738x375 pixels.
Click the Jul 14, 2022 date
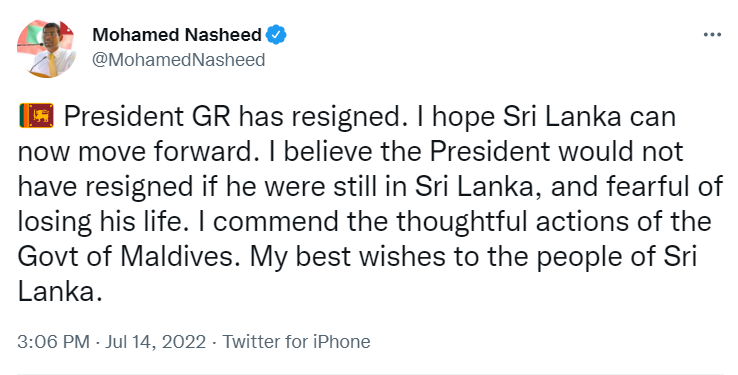[155, 342]
